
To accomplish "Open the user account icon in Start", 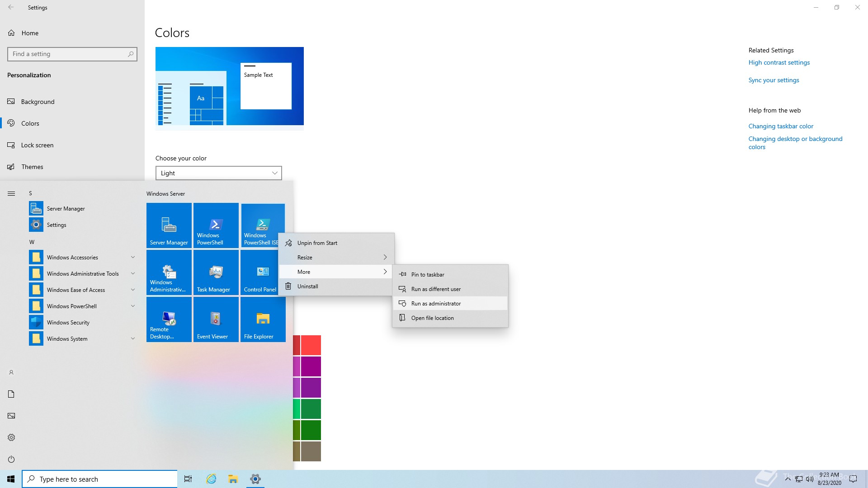I will 11,372.
